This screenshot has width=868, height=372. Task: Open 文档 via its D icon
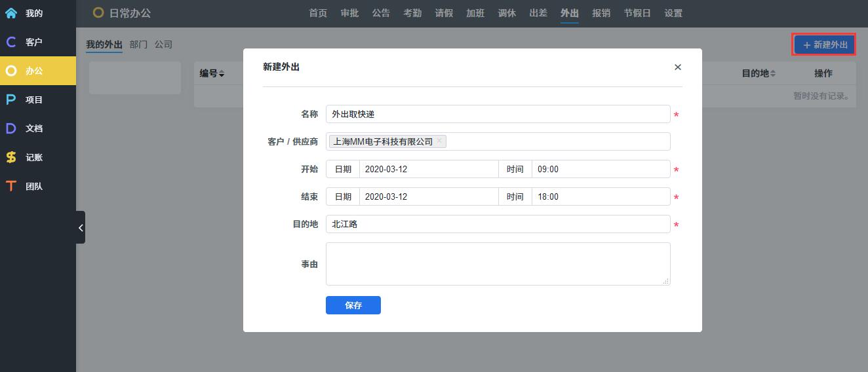pyautogui.click(x=11, y=128)
